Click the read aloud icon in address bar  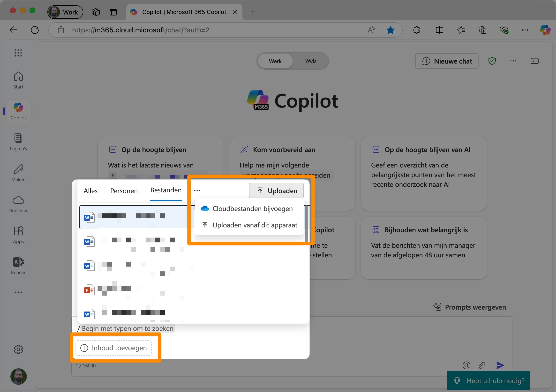pyautogui.click(x=371, y=30)
